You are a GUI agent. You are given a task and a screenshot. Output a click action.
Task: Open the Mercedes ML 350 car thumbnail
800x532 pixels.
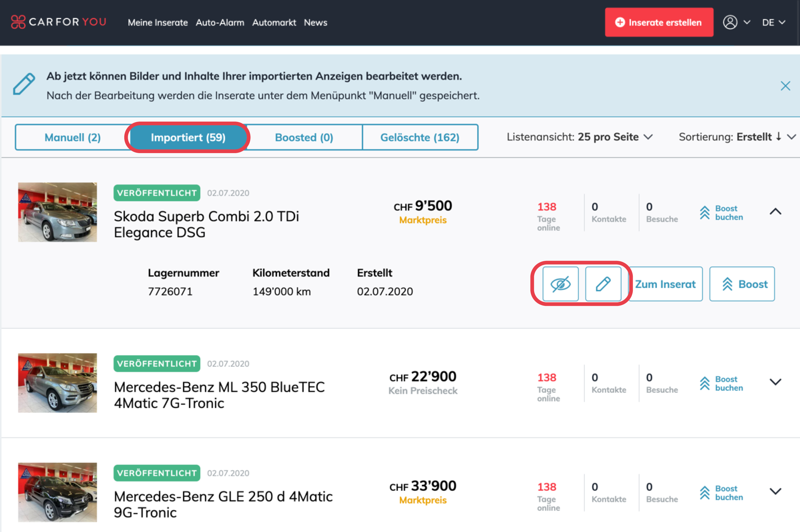coord(57,383)
